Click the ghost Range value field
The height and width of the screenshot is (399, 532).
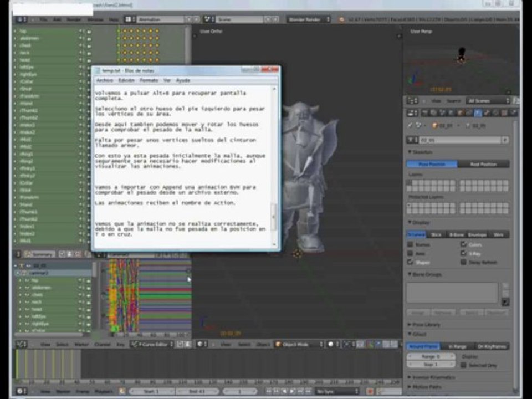click(x=431, y=356)
